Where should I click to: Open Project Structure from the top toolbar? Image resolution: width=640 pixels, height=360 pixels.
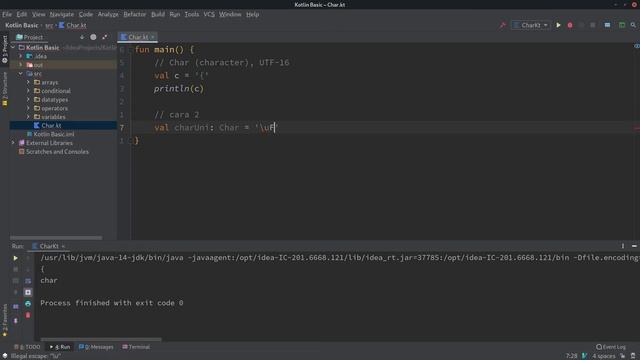point(607,25)
